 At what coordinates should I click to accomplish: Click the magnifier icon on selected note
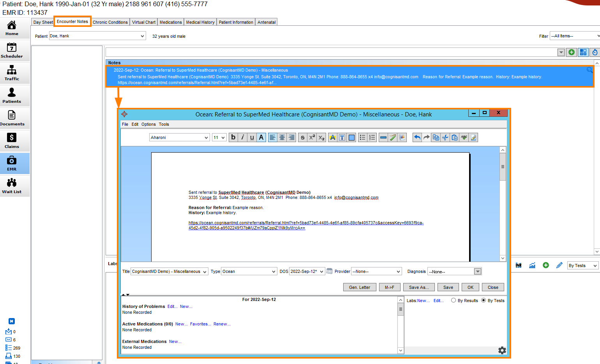pos(589,70)
